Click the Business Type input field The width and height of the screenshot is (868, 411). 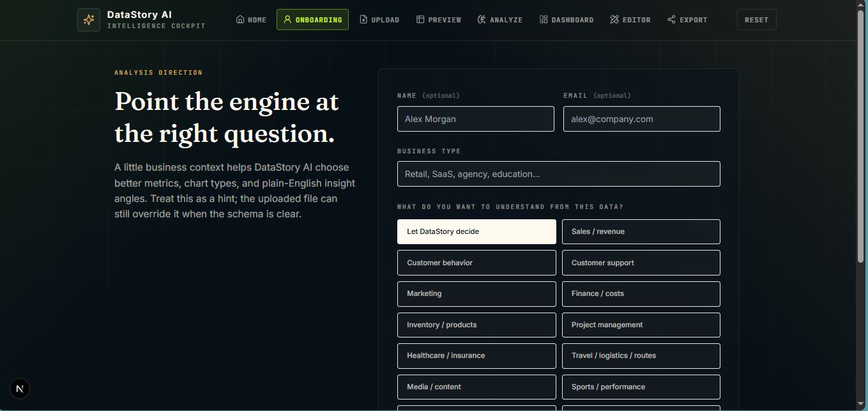pyautogui.click(x=559, y=174)
